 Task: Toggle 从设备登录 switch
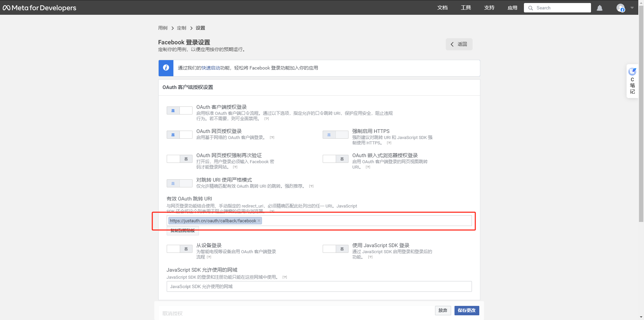coord(179,249)
